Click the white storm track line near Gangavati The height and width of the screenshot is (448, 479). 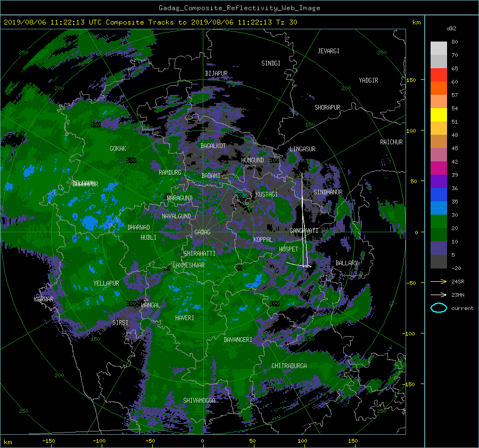(303, 218)
